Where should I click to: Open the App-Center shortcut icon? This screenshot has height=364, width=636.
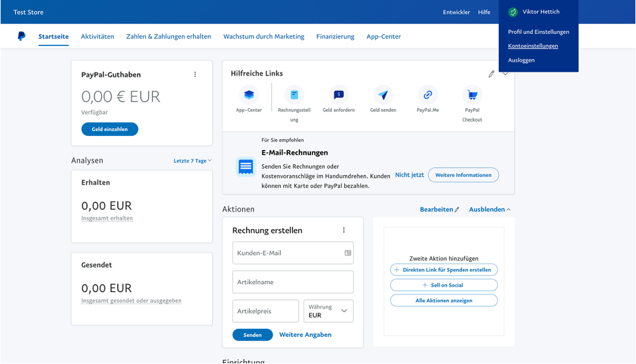(x=249, y=94)
